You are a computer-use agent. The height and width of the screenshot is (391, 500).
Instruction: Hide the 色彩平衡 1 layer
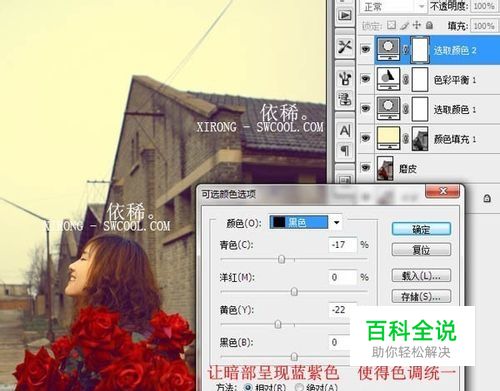[366, 79]
